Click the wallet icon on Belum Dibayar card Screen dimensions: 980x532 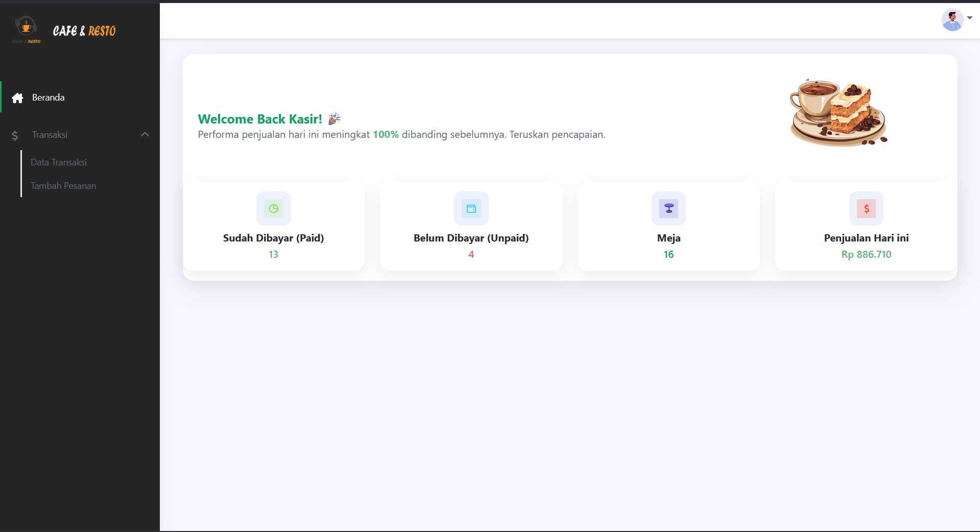[x=471, y=208]
